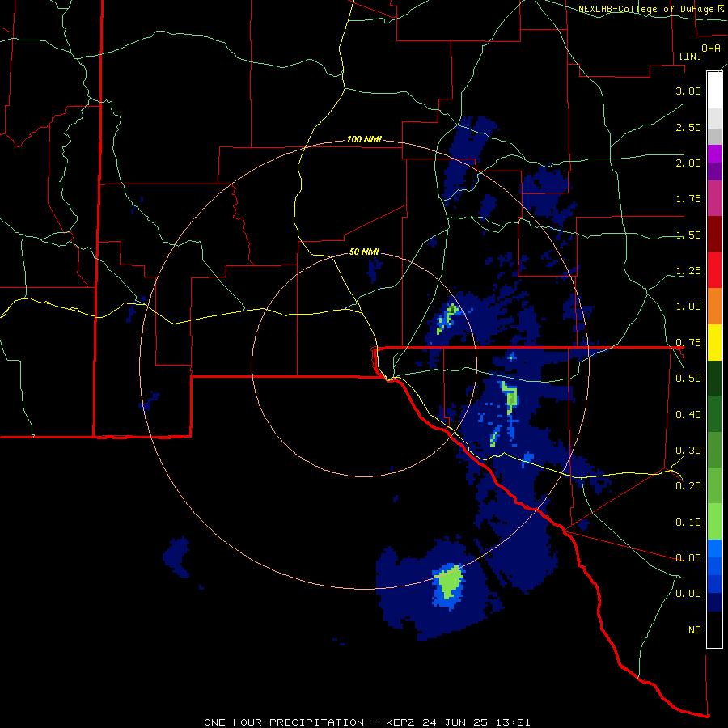Select the magenta legend color swatch

point(714,154)
